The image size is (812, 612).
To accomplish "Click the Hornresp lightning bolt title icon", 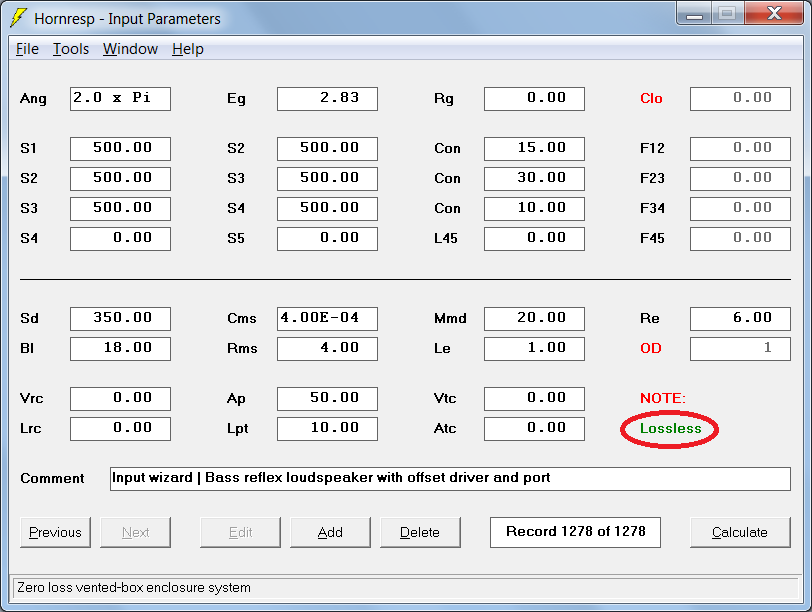I will pos(18,18).
